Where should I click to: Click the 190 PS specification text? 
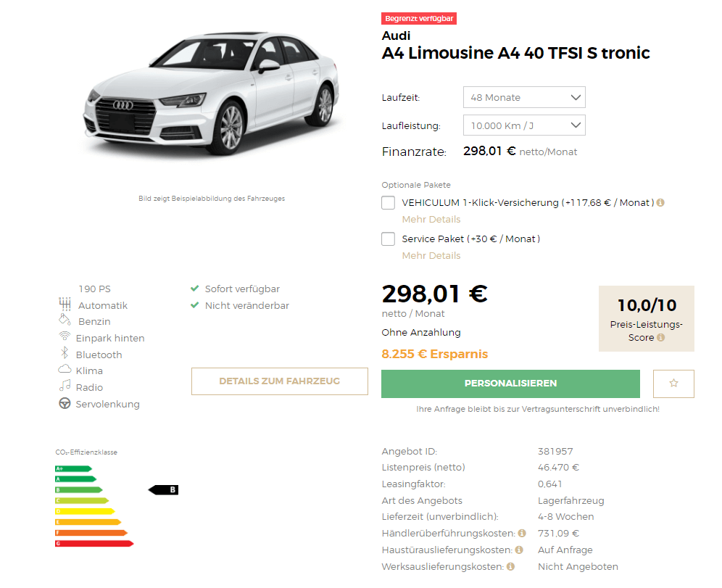tap(94, 289)
